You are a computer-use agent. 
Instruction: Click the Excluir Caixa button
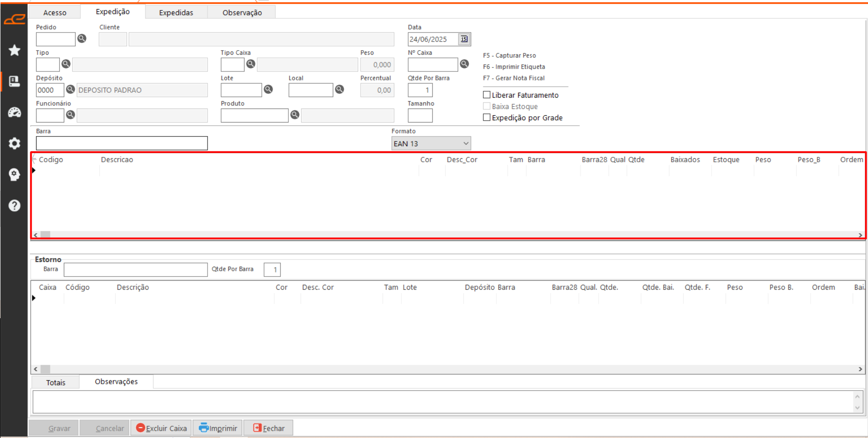tap(161, 428)
